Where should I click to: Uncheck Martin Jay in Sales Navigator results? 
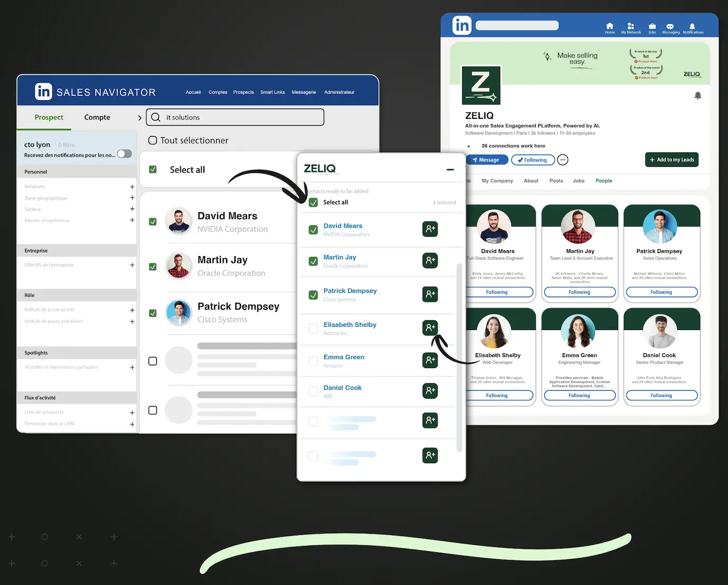point(153,267)
